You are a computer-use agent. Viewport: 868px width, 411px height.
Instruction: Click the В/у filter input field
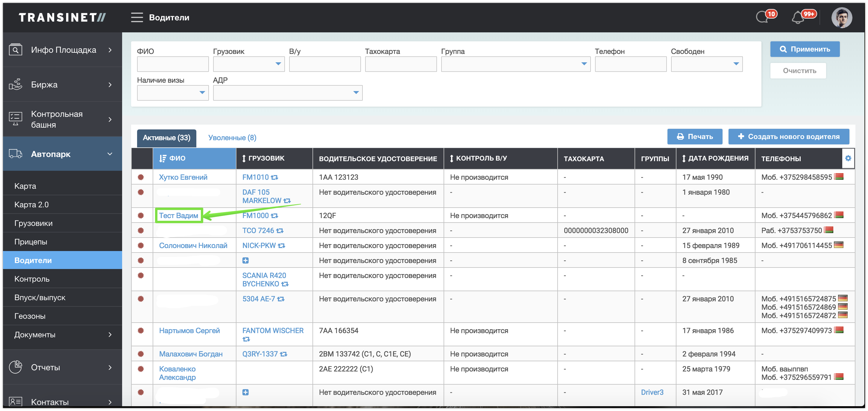point(324,64)
